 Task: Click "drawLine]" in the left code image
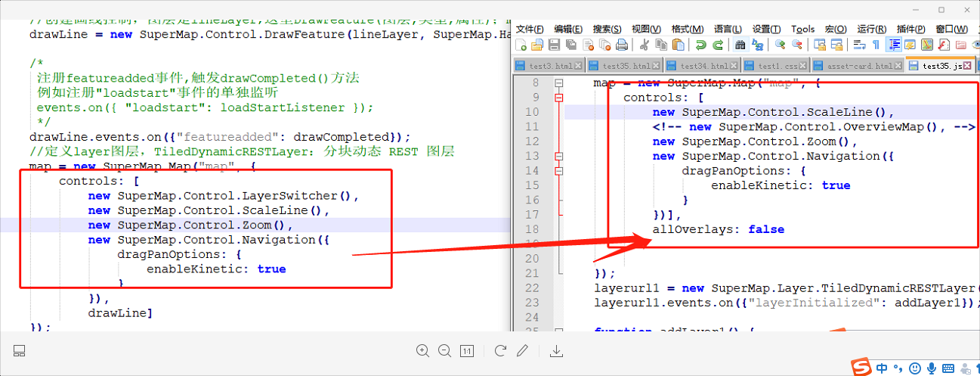point(120,312)
